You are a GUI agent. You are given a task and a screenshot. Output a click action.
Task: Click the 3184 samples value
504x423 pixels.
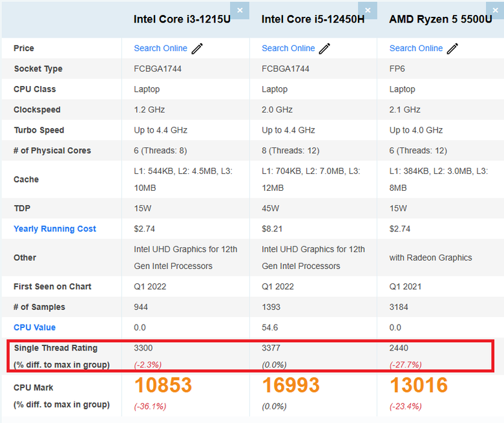tap(399, 307)
